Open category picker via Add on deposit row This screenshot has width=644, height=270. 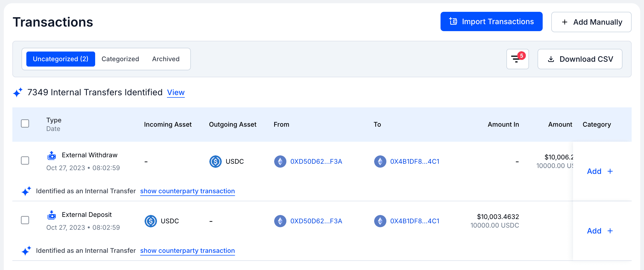(600, 231)
